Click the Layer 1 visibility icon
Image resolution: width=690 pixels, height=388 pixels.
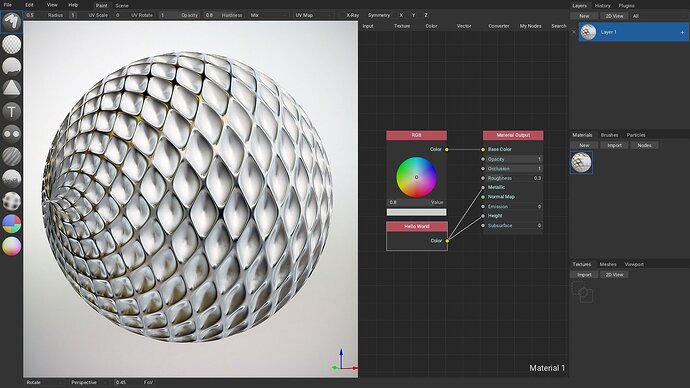pos(573,32)
